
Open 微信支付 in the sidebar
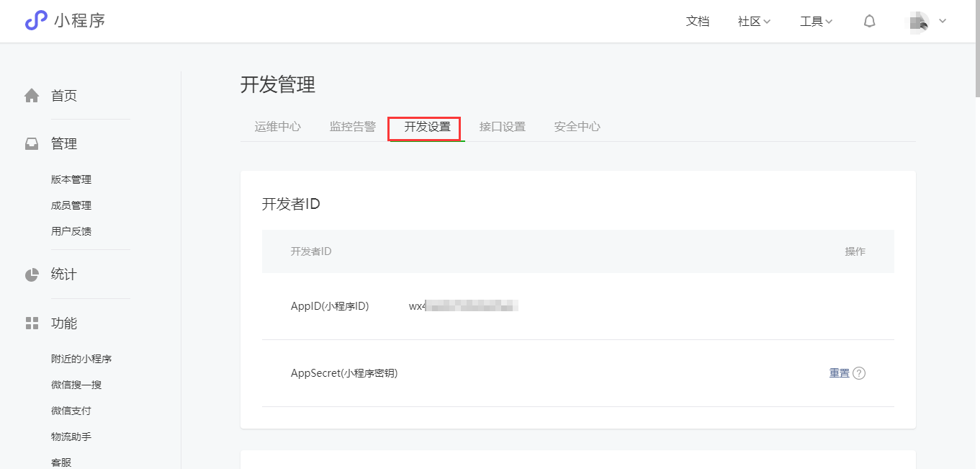pos(71,410)
